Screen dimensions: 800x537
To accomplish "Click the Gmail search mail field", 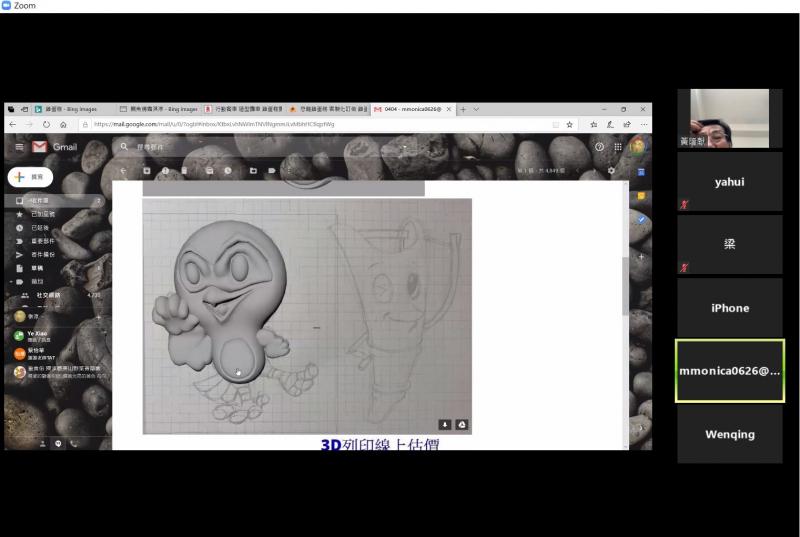I will tap(250, 147).
